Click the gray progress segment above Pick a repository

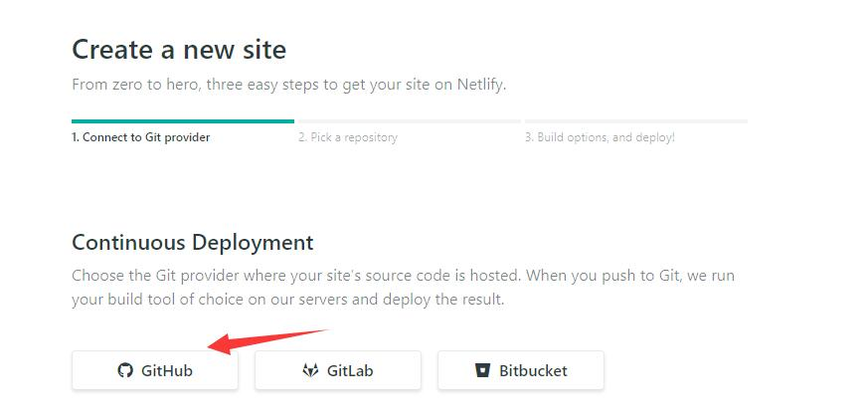click(408, 120)
